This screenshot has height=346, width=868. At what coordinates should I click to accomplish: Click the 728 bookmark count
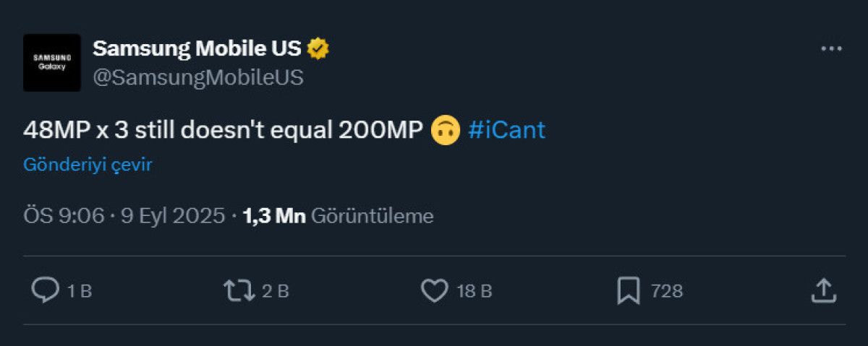(667, 291)
